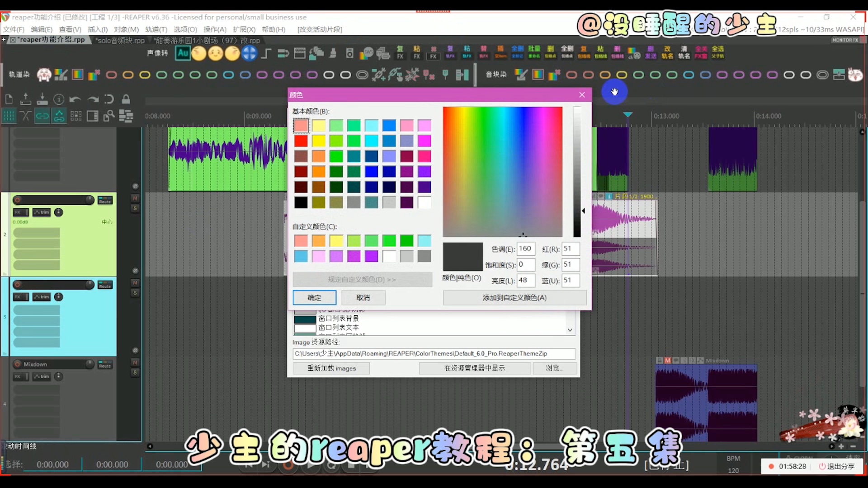Screen dimensions: 868x488
Task: Click the red ring track color icon
Action: 111,75
